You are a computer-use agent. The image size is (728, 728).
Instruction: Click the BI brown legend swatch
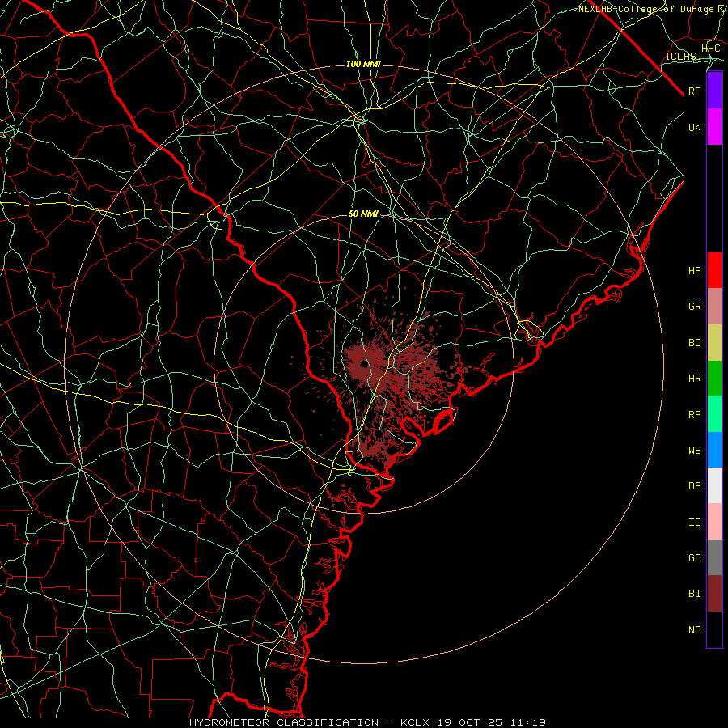(714, 594)
